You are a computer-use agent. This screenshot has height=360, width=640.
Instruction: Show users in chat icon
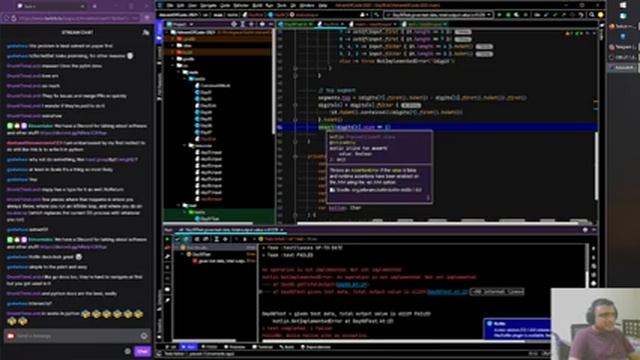[x=146, y=32]
